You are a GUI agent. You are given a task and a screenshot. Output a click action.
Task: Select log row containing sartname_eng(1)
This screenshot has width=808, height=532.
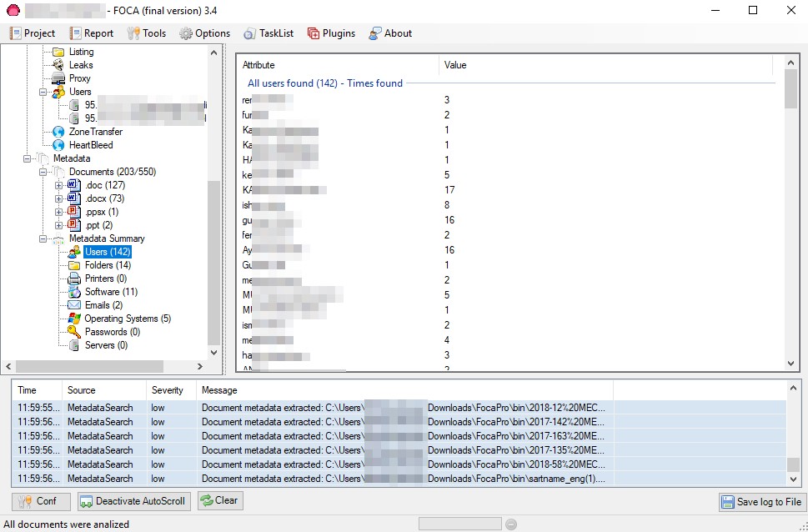[399, 479]
